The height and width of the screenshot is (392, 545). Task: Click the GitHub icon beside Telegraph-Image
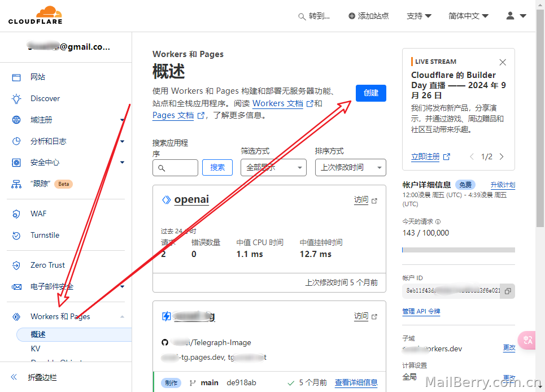click(165, 343)
